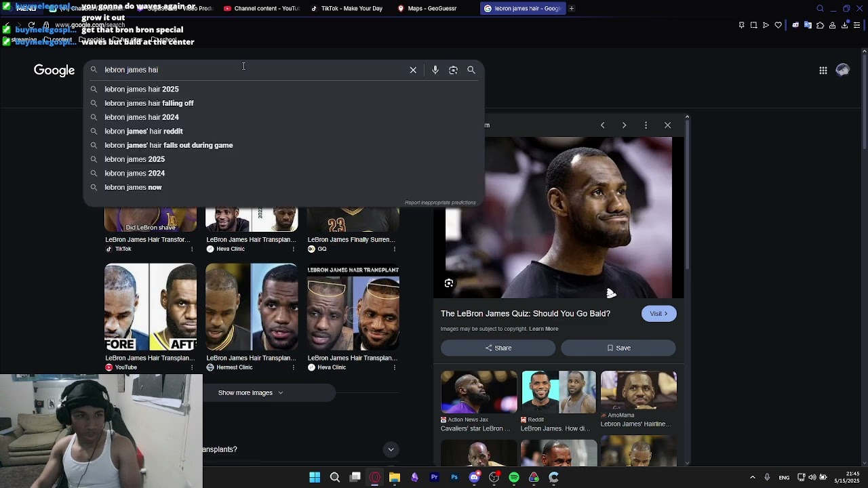The width and height of the screenshot is (868, 488).
Task: Choose suggestion lebron james hair 2024
Action: click(283, 117)
